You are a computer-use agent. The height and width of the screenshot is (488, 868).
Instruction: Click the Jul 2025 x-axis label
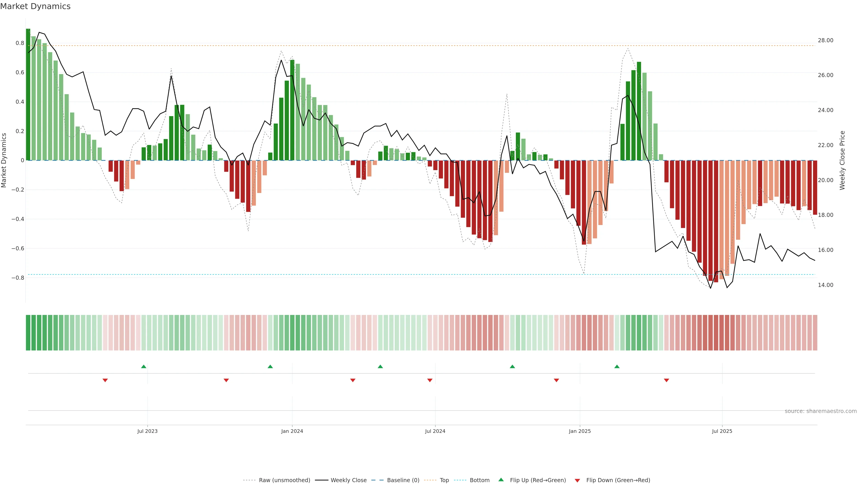click(x=722, y=431)
